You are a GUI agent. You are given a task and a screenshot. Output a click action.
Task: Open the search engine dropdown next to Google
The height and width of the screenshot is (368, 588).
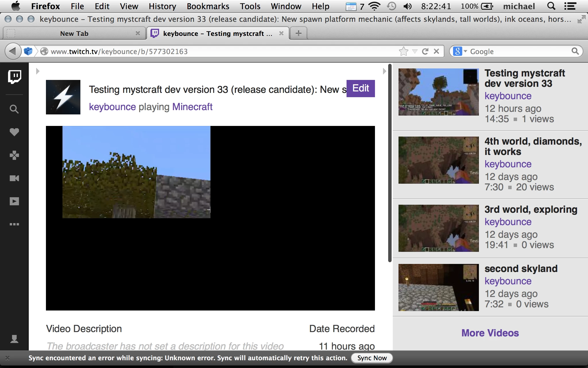(x=460, y=51)
